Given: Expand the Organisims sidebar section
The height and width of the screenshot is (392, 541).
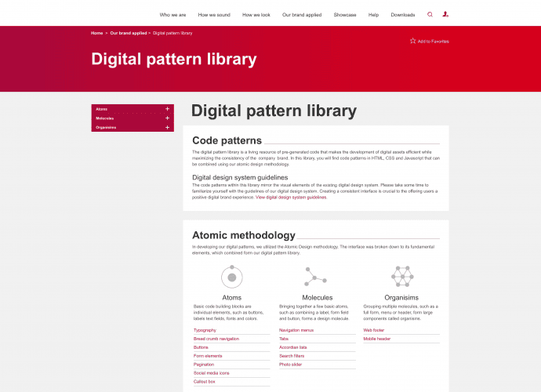Looking at the screenshot, I should [167, 127].
